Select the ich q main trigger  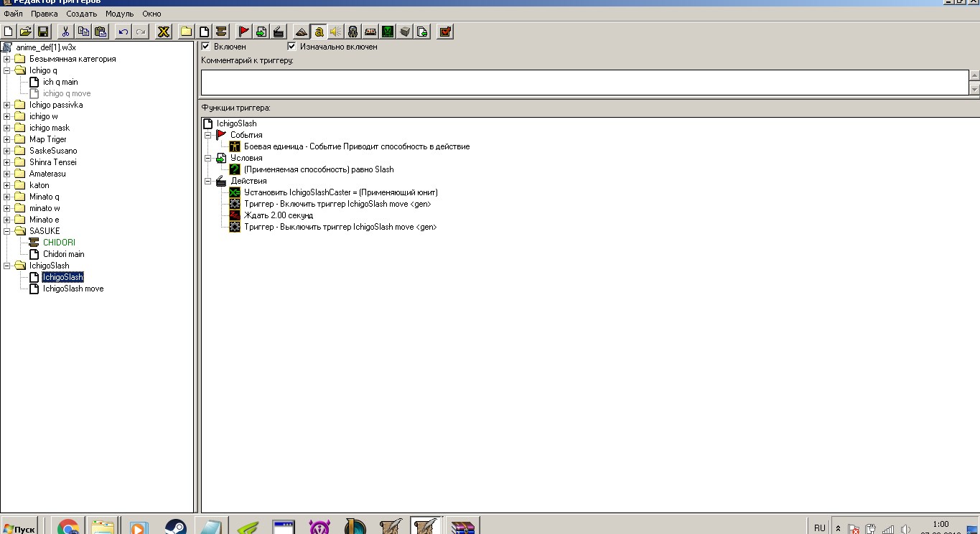(60, 82)
